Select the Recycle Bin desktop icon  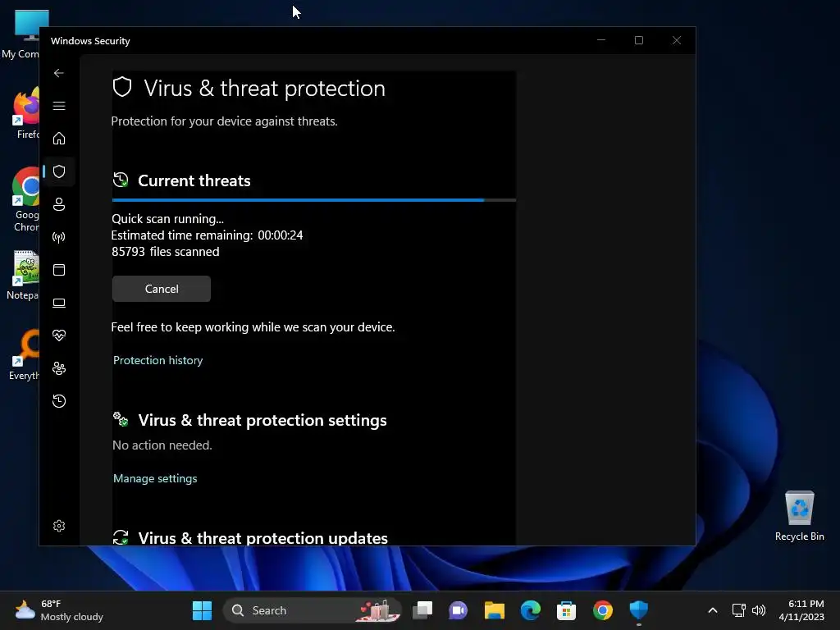[x=799, y=516]
